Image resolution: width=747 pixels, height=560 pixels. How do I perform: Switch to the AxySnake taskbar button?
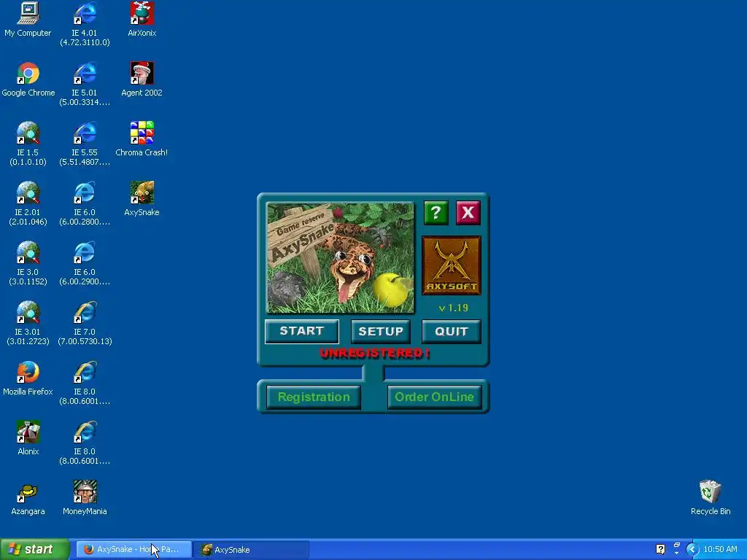(251, 550)
